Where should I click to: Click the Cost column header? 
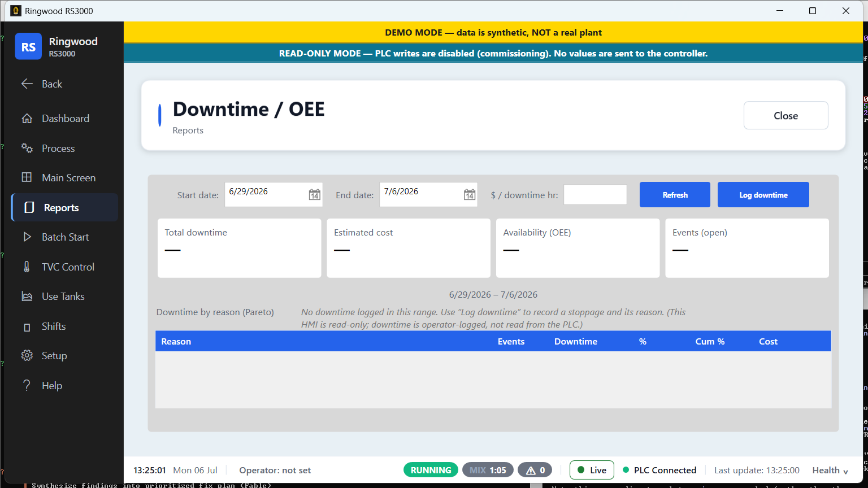pos(768,342)
